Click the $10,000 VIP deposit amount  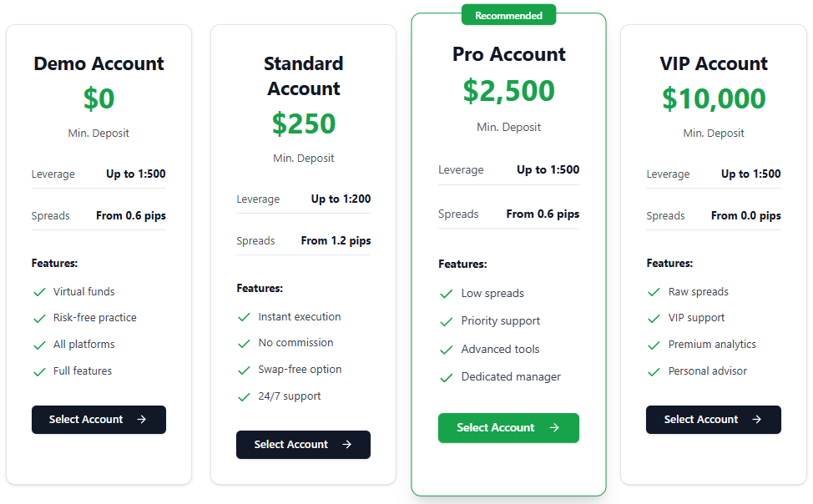tap(713, 98)
